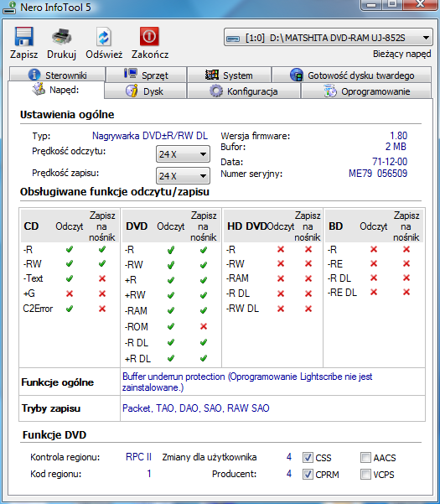
Task: Click the Nagrywarka DVD±R/RW DL type text
Action: pos(150,136)
